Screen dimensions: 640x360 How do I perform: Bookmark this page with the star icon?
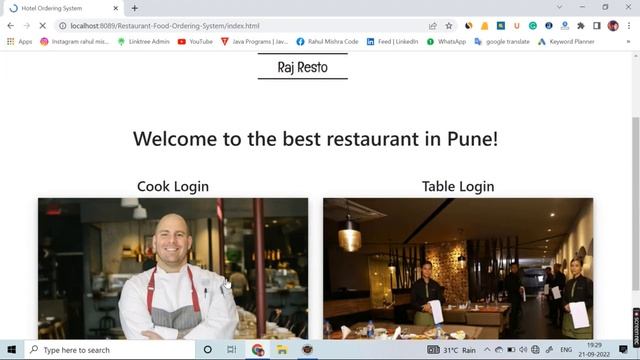pyautogui.click(x=449, y=26)
